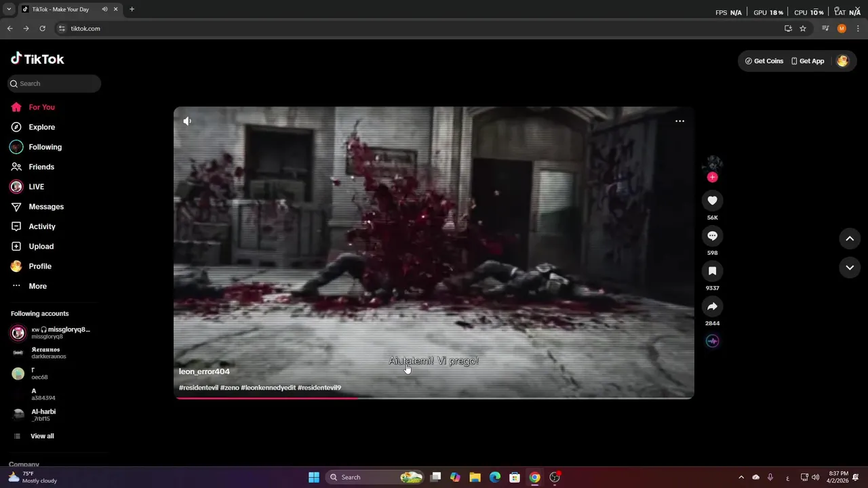This screenshot has height=488, width=868.
Task: Share the video with arrow icon
Action: pos(712,306)
